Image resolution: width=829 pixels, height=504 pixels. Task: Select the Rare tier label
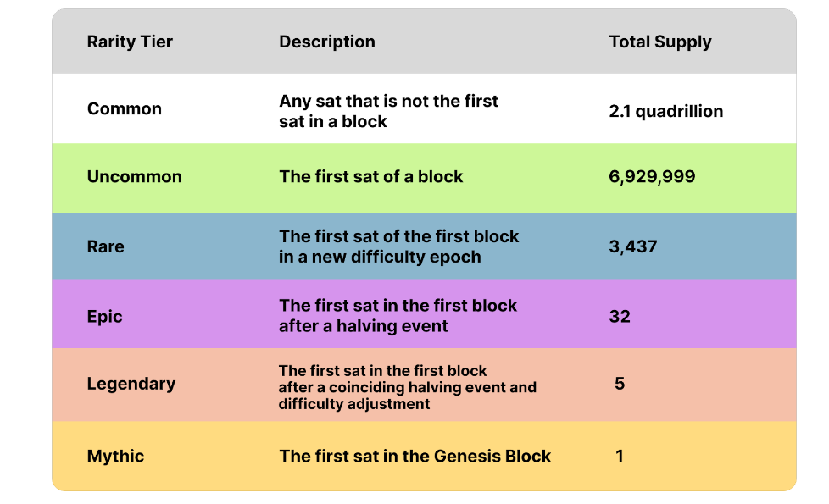coord(106,246)
